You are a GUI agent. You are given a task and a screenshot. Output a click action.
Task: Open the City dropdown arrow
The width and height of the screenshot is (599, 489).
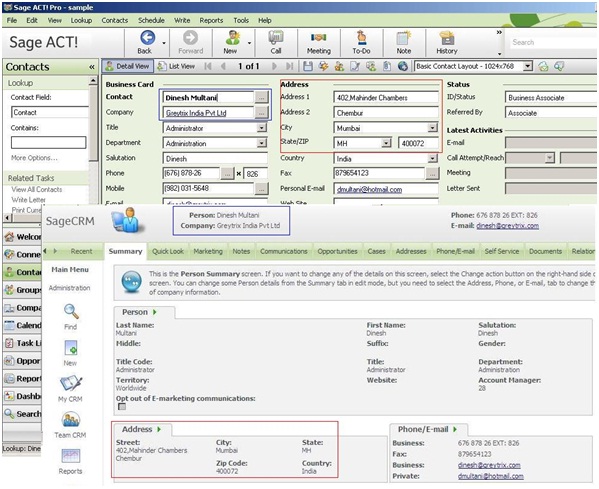click(x=432, y=128)
